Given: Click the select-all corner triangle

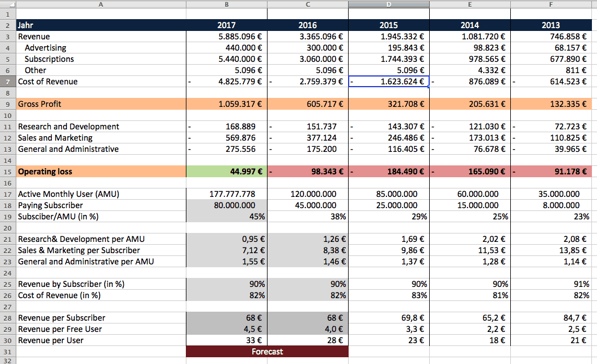Looking at the screenshot, I should tap(8, 4).
